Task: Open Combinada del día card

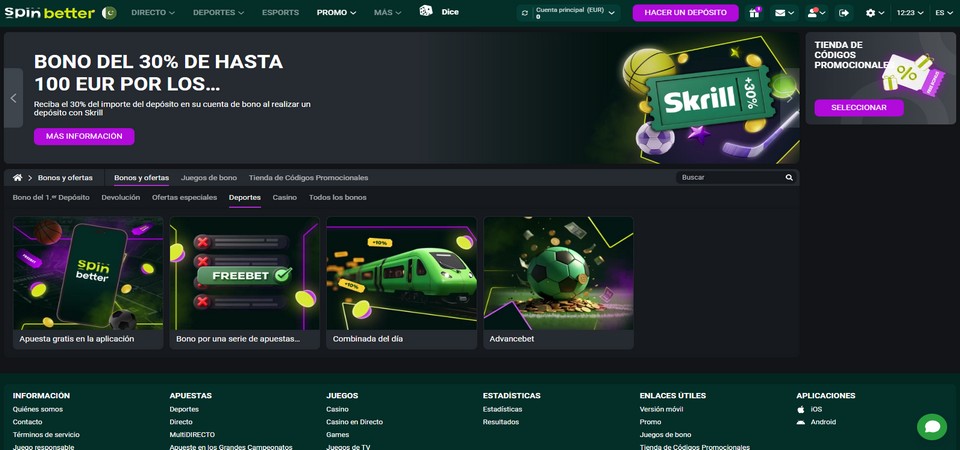Action: [402, 283]
